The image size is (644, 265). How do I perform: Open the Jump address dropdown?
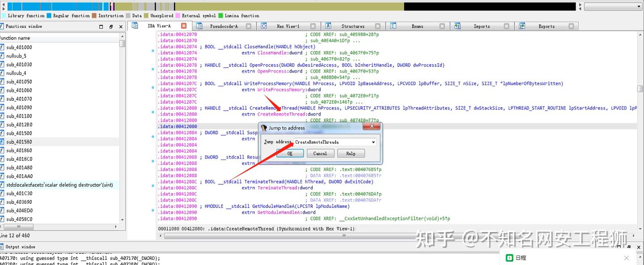click(x=373, y=142)
